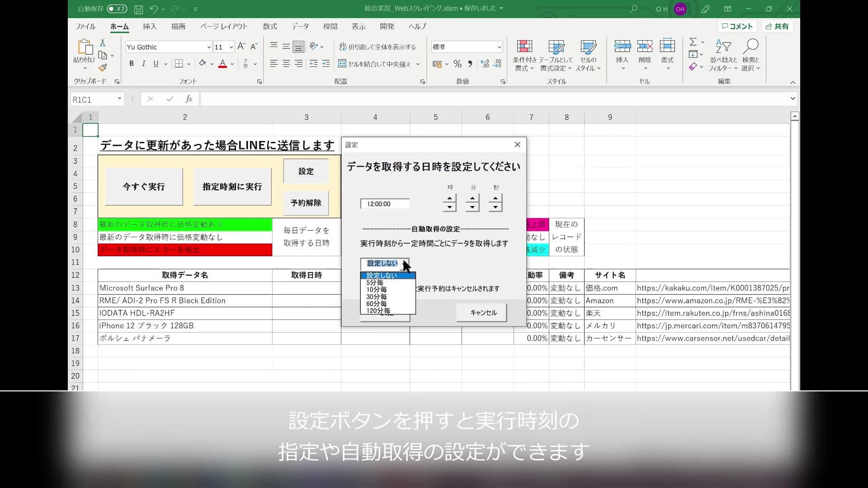Click the 共有 share button
The image size is (868, 488).
[x=778, y=26]
